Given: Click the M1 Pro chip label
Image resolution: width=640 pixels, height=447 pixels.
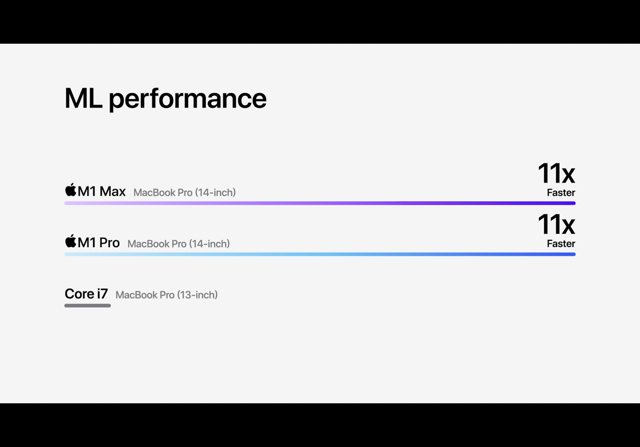Looking at the screenshot, I should point(99,242).
